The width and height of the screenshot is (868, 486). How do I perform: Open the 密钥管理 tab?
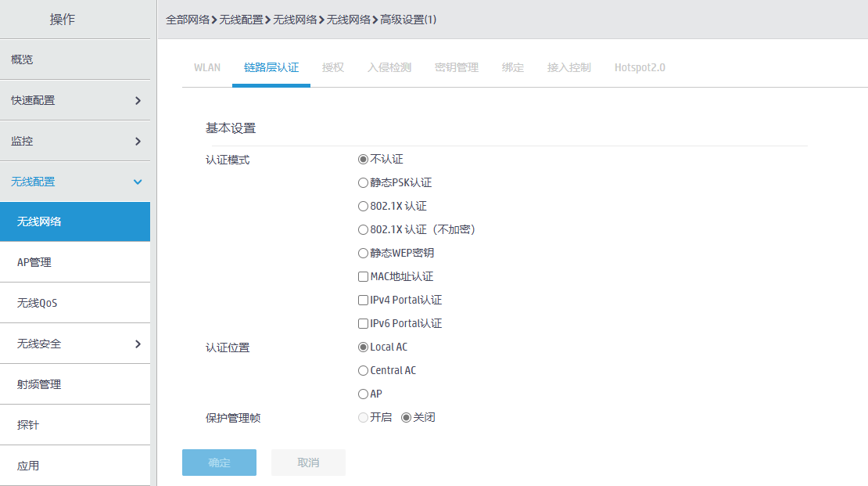[x=457, y=67]
